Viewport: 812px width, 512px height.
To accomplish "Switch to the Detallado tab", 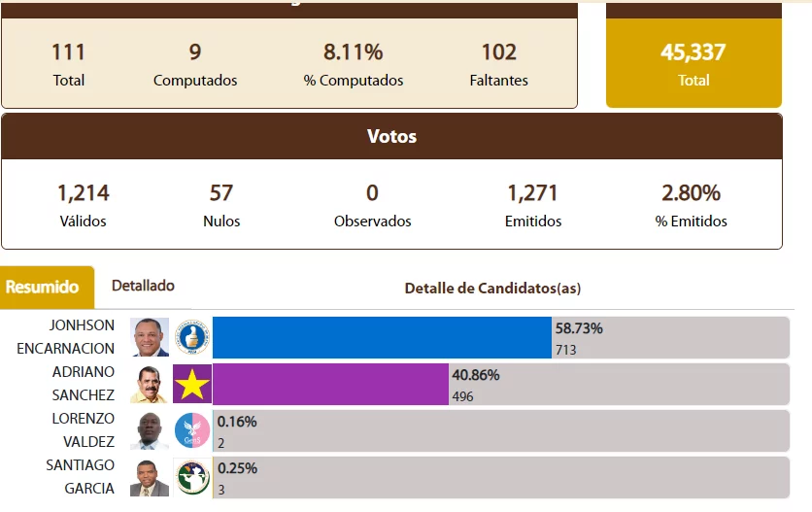I will 143,286.
